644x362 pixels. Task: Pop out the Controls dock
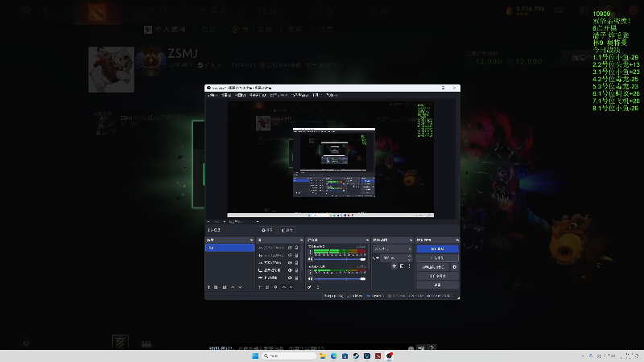click(457, 240)
